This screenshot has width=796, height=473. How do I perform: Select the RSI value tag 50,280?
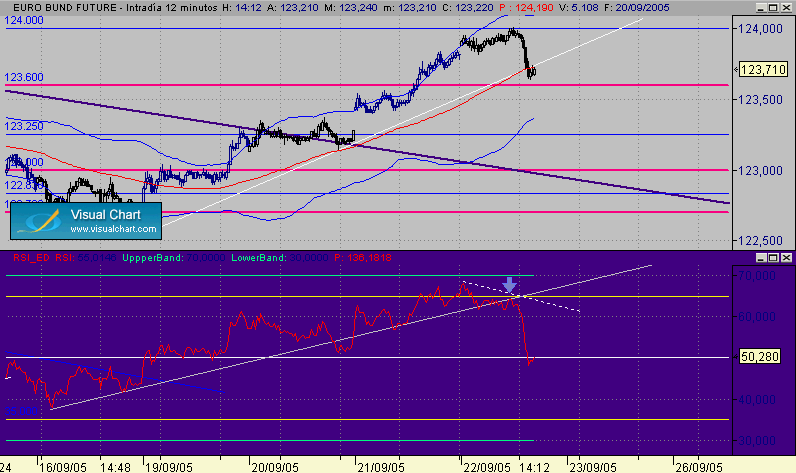[759, 357]
